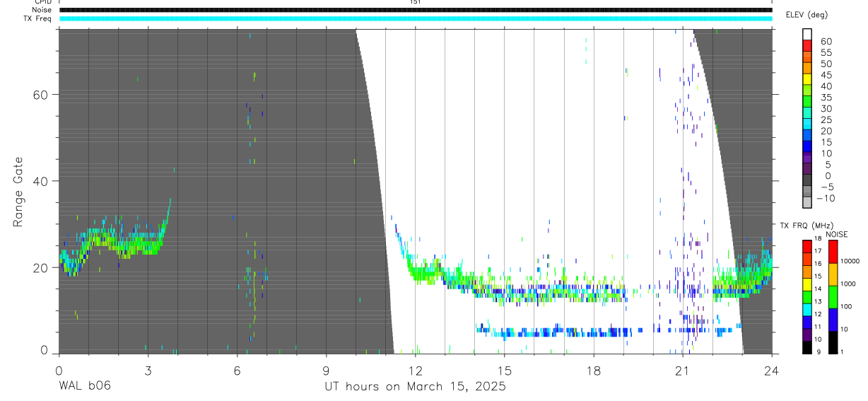Click the 12 UT hour axis label
The width and height of the screenshot is (868, 401).
[416, 370]
